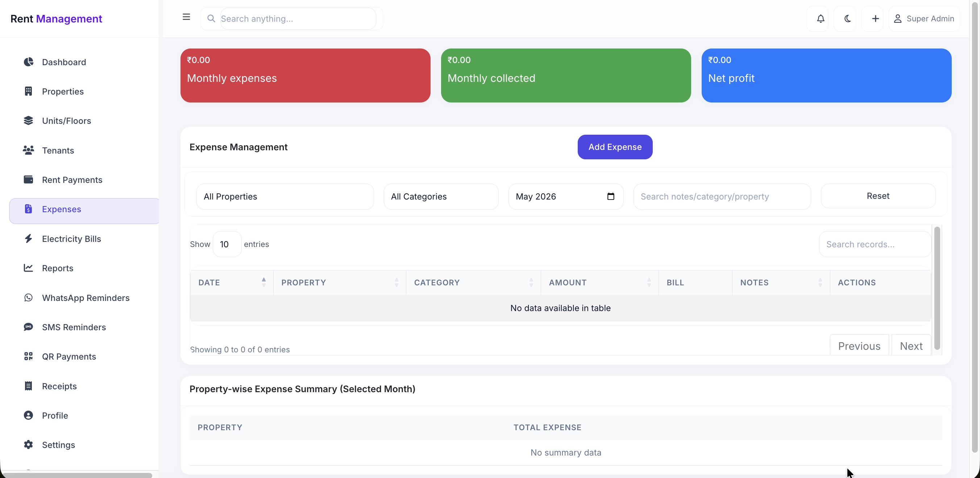Viewport: 980px width, 478px height.
Task: Sort table by Amount column
Action: point(599,282)
